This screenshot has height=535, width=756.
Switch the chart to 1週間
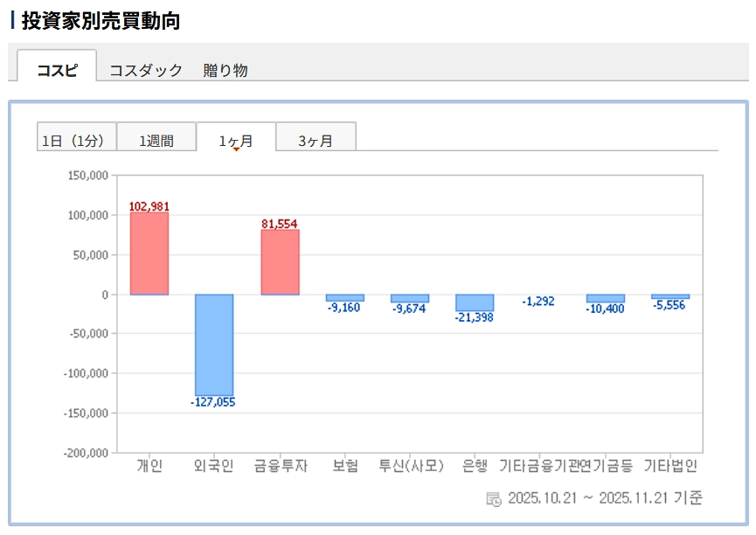[156, 140]
